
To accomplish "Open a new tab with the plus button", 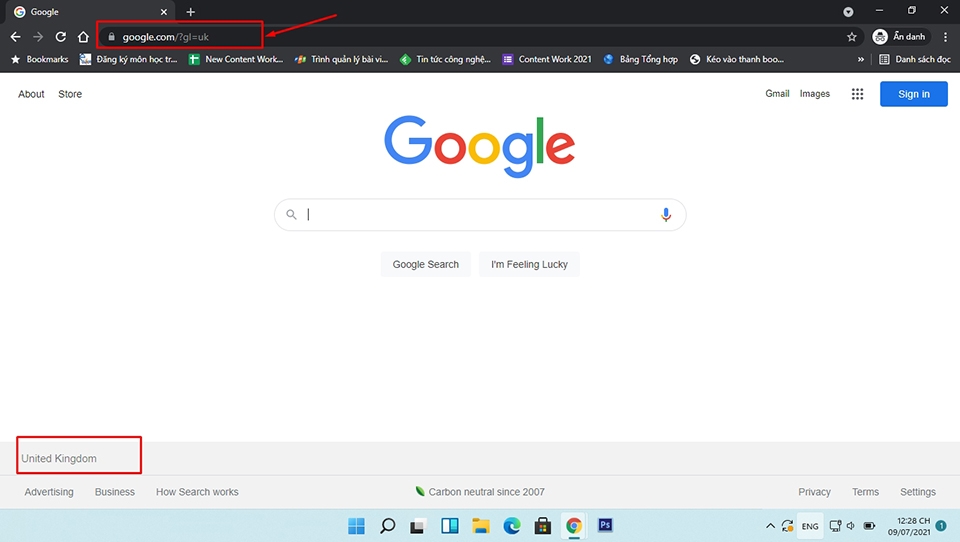I will tap(190, 12).
